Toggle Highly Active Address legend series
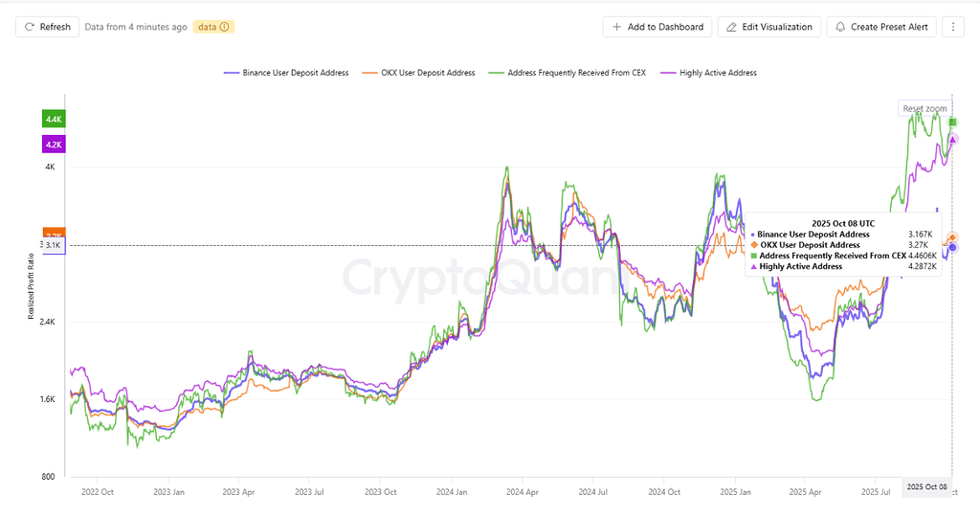This screenshot has height=517, width=980. 718,73
